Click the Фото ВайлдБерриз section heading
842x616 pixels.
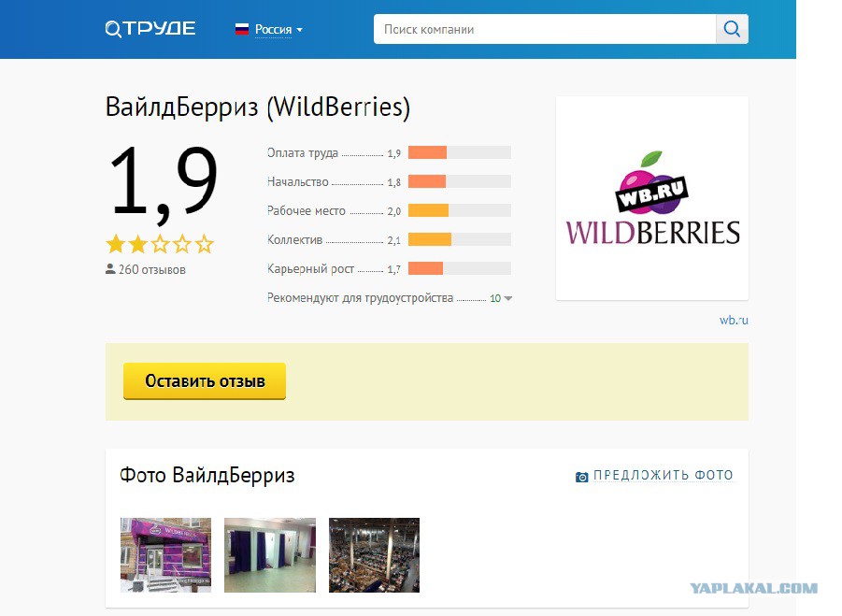click(x=207, y=475)
